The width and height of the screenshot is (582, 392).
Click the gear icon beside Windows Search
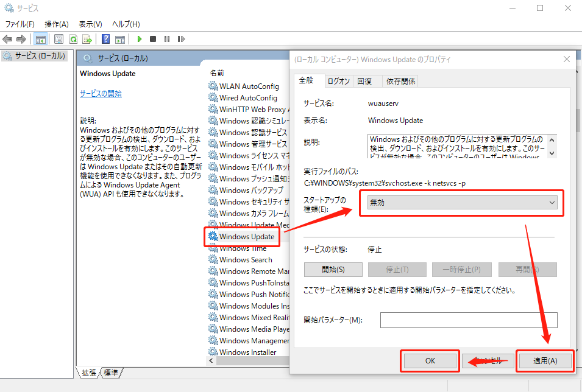coord(213,259)
